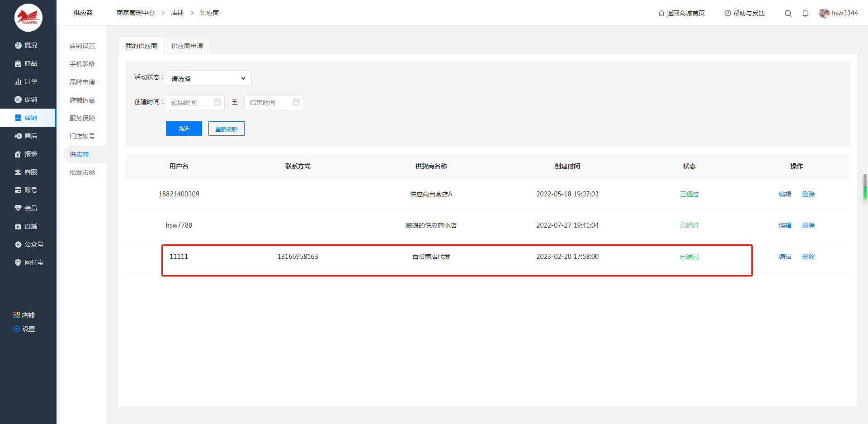Delete the 供应商自营店A supplier row
The height and width of the screenshot is (424, 868).
point(808,194)
